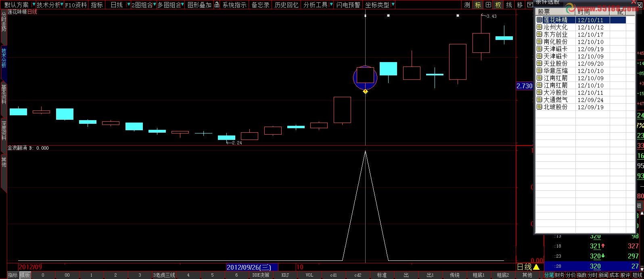Viewport: 644px width, 279px height.
Task: Select the 模板 bottom tab
Action: (25, 275)
